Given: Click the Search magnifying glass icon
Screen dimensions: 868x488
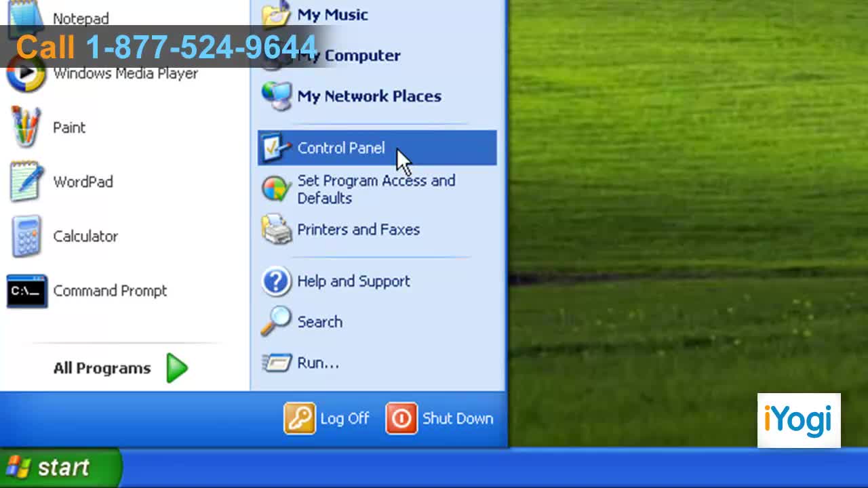Looking at the screenshot, I should 275,321.
